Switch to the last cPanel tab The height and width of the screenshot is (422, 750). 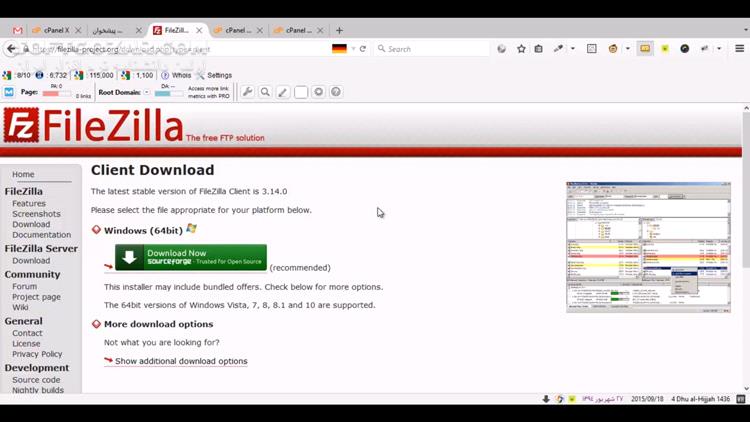point(294,30)
